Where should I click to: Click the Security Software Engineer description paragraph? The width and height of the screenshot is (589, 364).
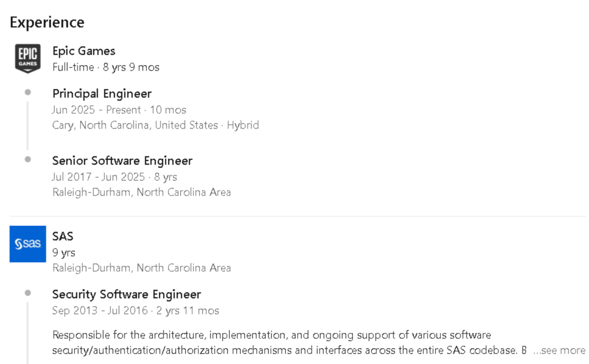(271, 342)
